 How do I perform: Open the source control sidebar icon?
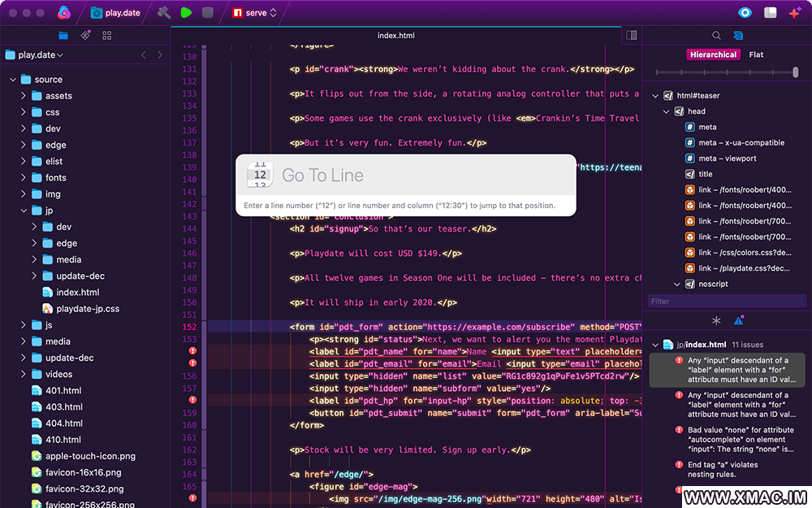click(85, 35)
